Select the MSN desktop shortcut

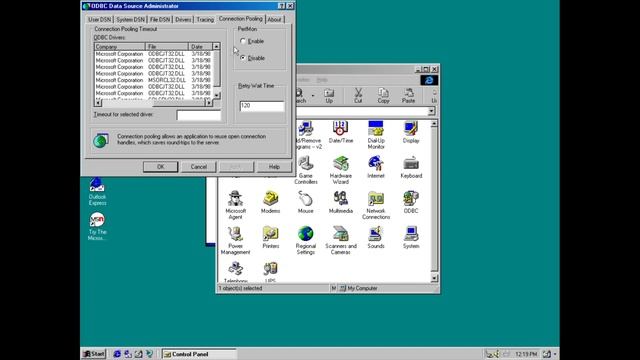[97, 227]
